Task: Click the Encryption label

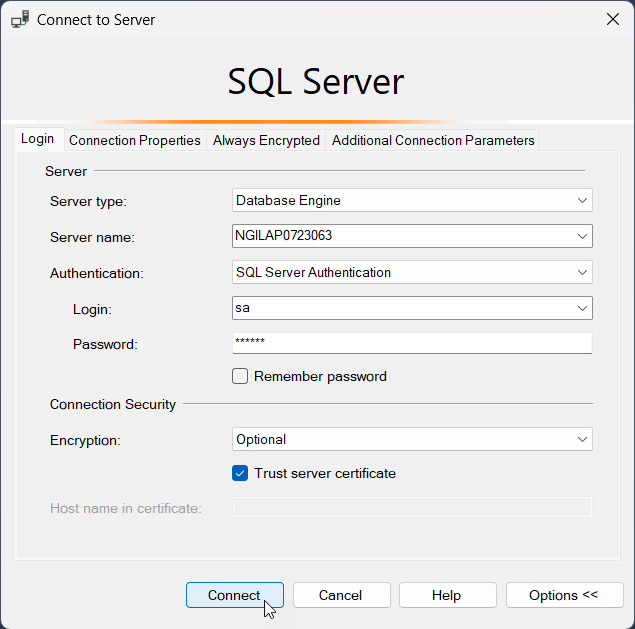Action: [x=85, y=440]
